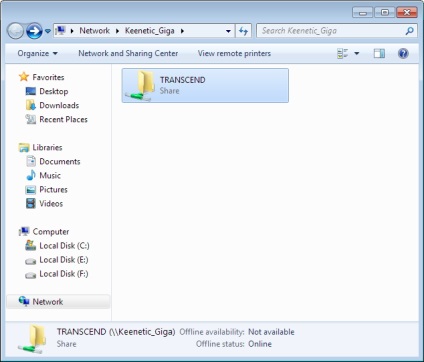424x362 pixels.
Task: Open Documents library
Action: 60,161
